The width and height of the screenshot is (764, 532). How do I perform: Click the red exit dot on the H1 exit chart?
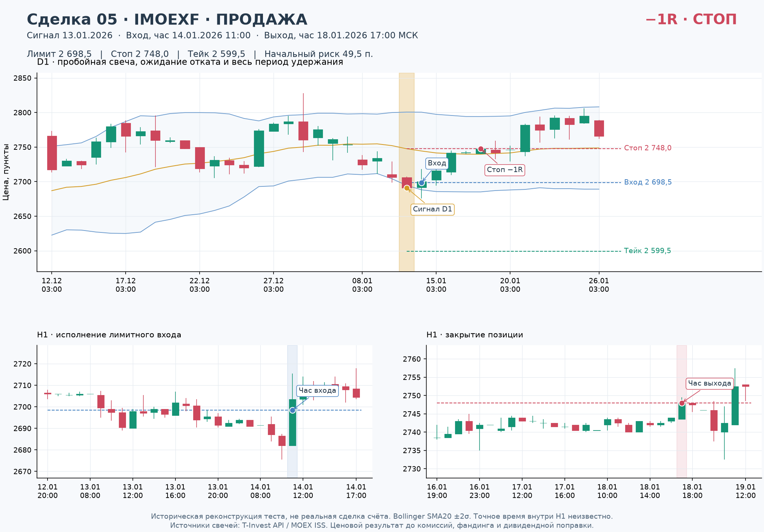tap(682, 403)
